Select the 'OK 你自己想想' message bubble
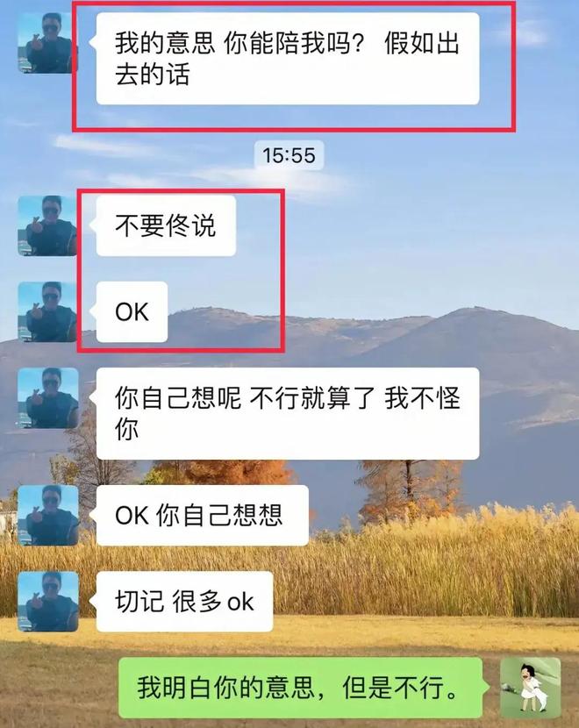579x728 pixels. (203, 516)
